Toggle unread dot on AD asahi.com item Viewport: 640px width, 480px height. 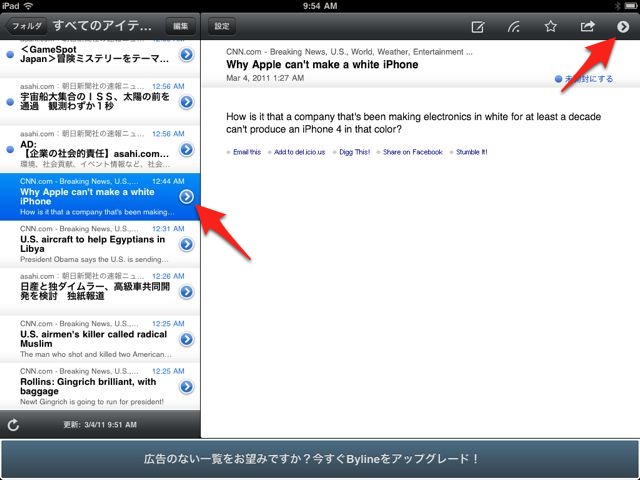point(11,149)
